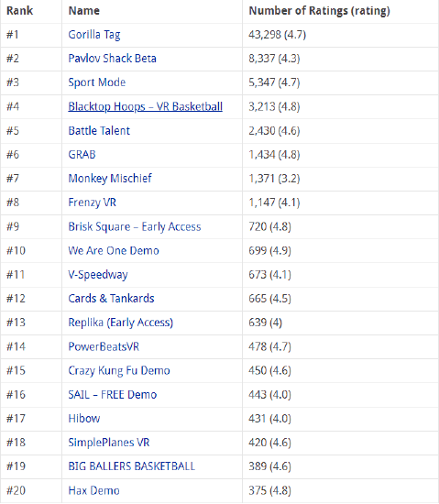Open Pavlov Shack Beta link
Image resolution: width=439 pixels, height=504 pixels.
coord(112,59)
